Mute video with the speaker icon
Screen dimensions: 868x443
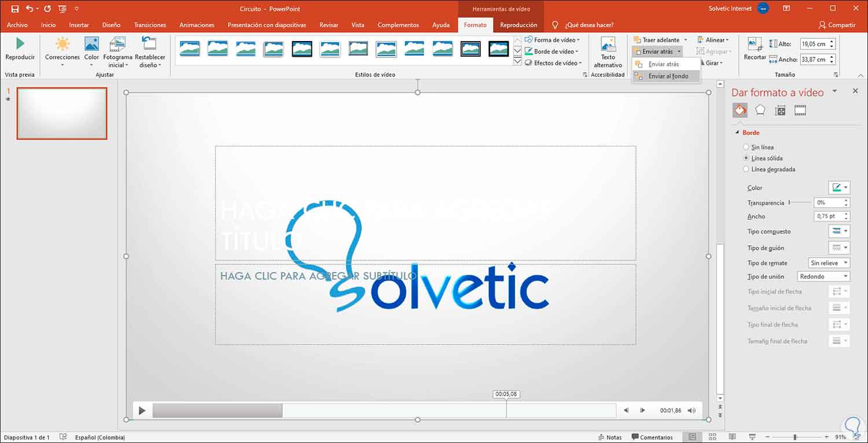coord(692,411)
